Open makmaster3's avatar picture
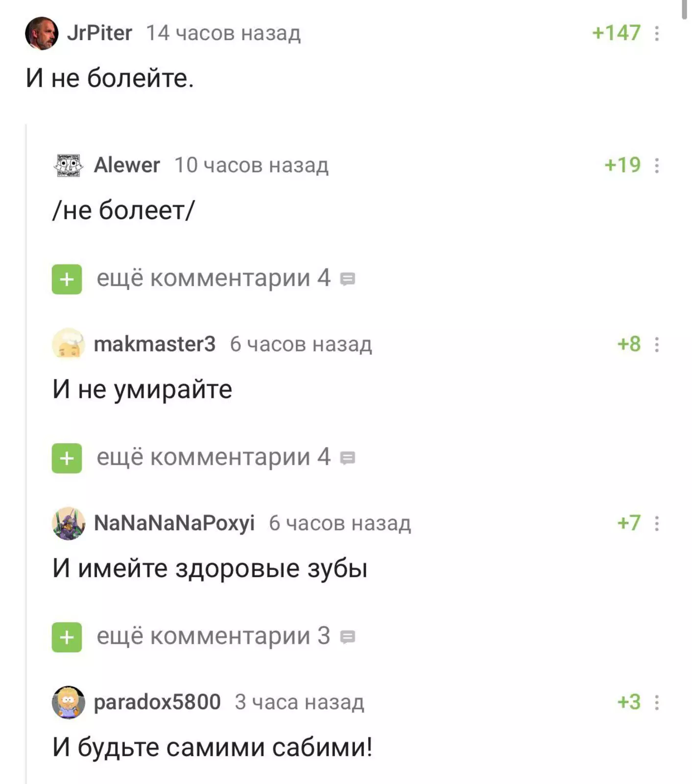Image resolution: width=692 pixels, height=784 pixels. (68, 344)
